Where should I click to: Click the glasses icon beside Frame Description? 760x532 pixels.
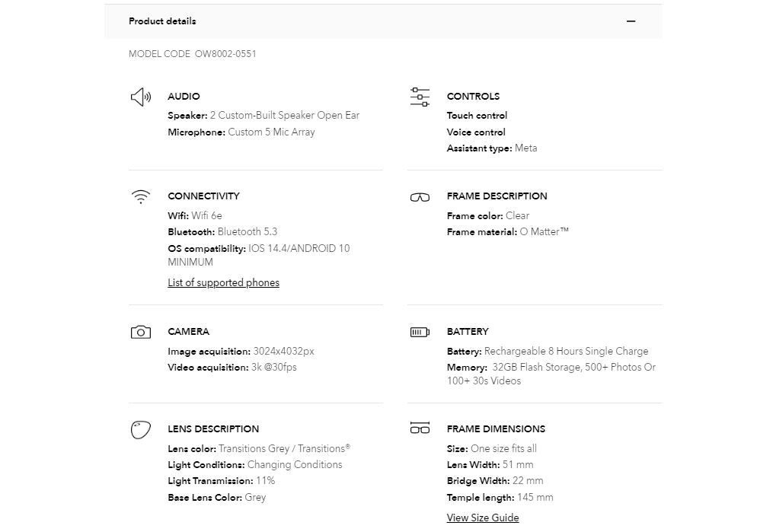click(x=420, y=197)
